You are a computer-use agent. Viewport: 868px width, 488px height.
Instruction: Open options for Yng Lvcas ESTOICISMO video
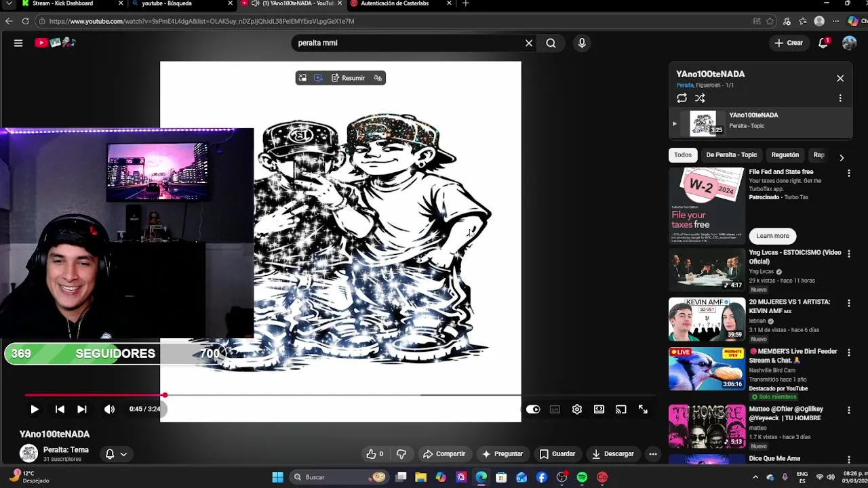point(849,253)
